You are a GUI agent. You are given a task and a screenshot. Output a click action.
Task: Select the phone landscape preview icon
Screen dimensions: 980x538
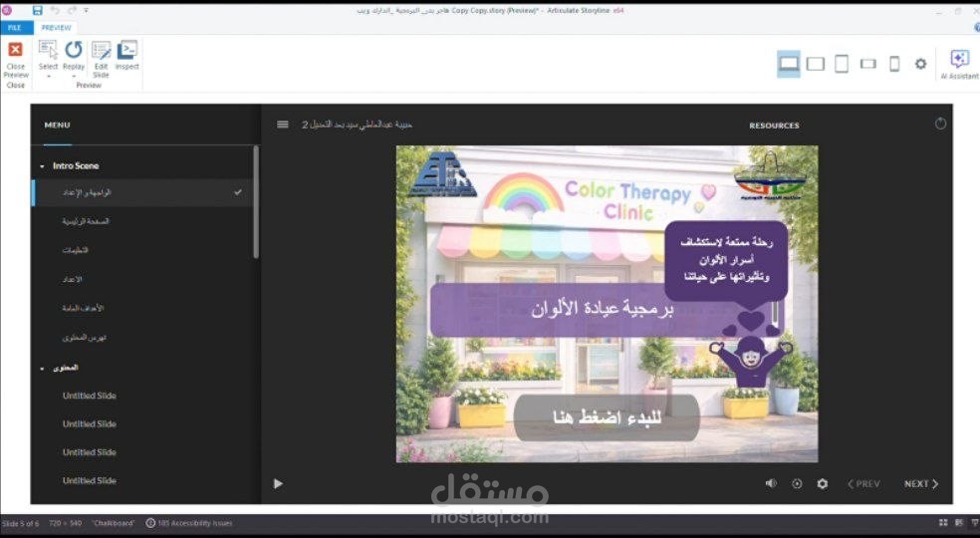pos(868,63)
